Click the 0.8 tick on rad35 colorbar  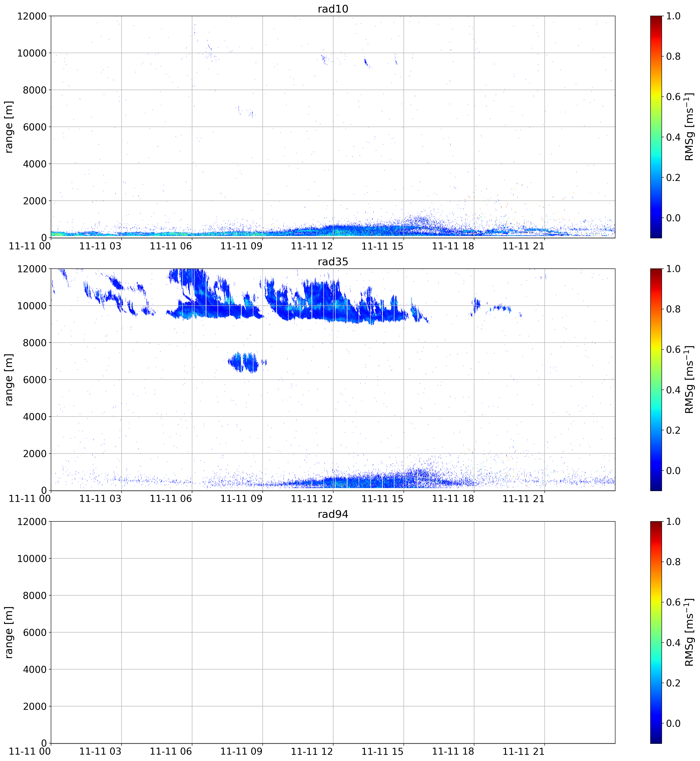pos(673,309)
